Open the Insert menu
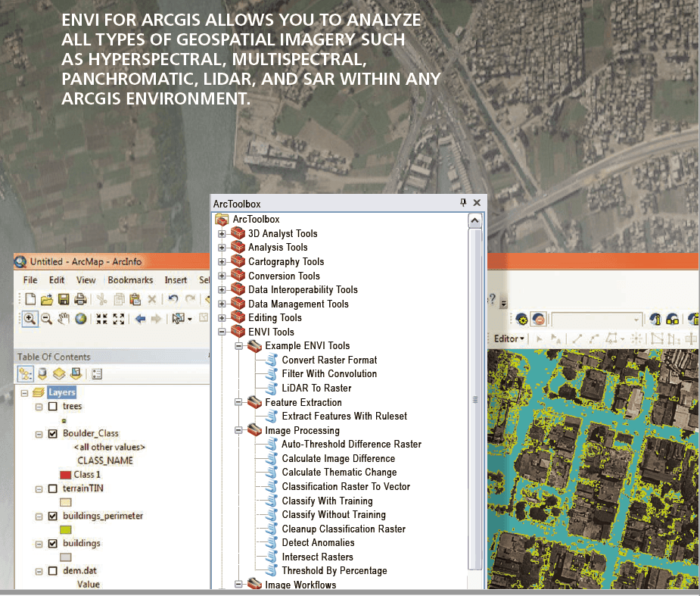 click(x=176, y=280)
